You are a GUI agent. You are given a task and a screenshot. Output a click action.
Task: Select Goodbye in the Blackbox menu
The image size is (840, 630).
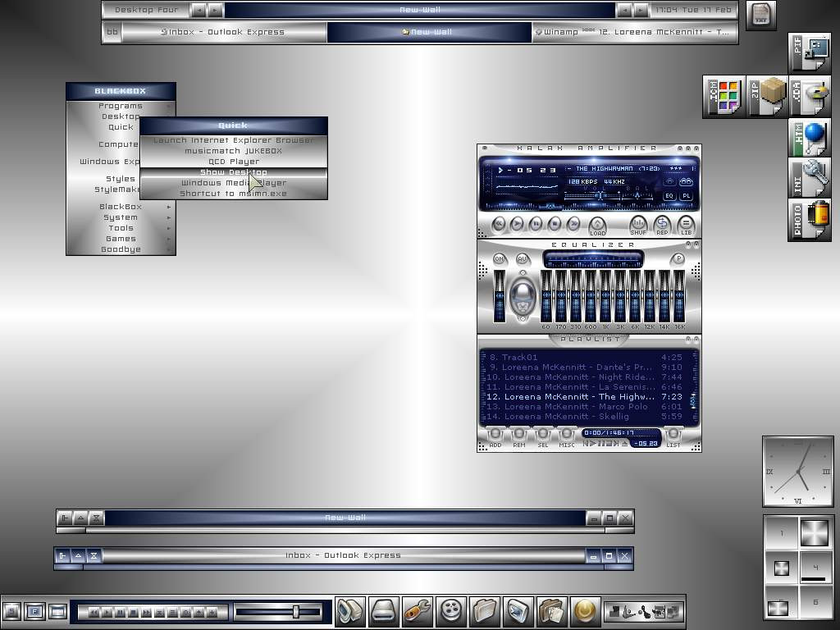[x=121, y=249]
